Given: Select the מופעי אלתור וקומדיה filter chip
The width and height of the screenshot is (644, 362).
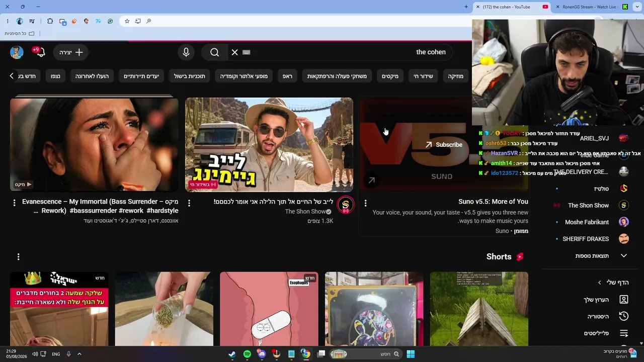Looking at the screenshot, I should click(x=244, y=76).
